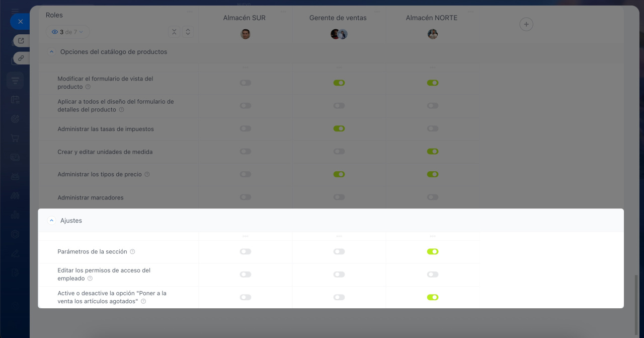Expand all sections with outward arrows icon

tap(188, 32)
